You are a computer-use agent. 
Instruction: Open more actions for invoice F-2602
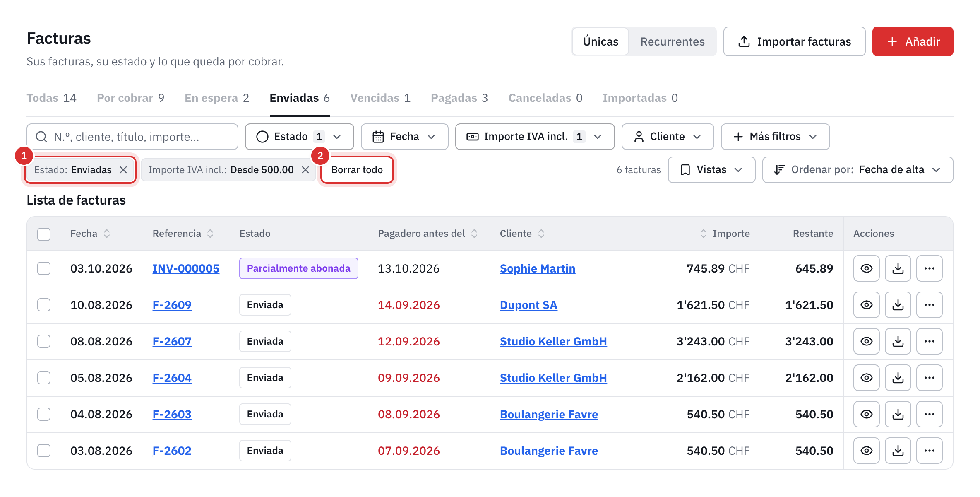(x=929, y=451)
